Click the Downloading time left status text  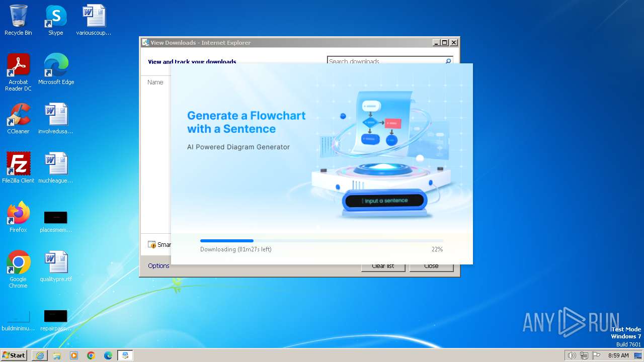coord(236,249)
